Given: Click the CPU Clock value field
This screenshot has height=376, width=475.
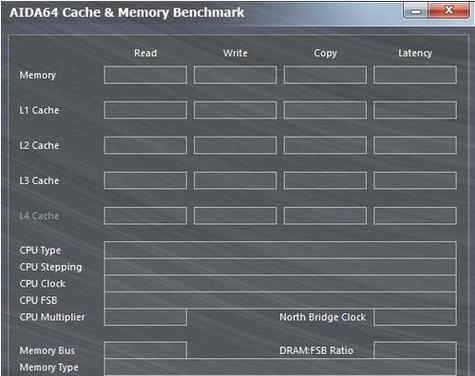Looking at the screenshot, I should tap(280, 283).
